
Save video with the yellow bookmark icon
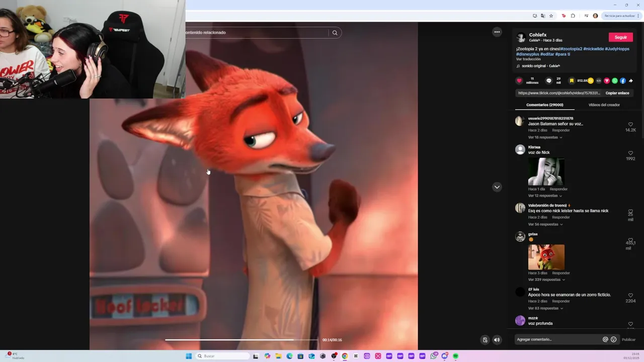(x=572, y=80)
